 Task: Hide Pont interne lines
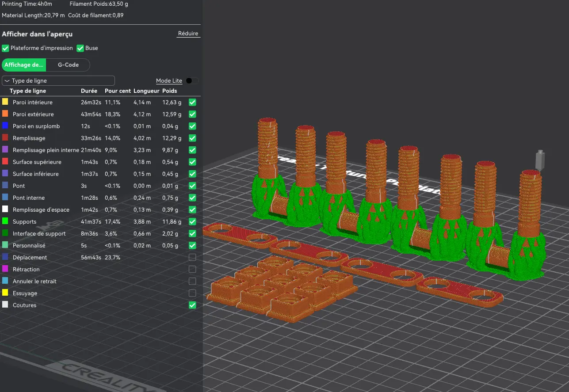point(192,198)
